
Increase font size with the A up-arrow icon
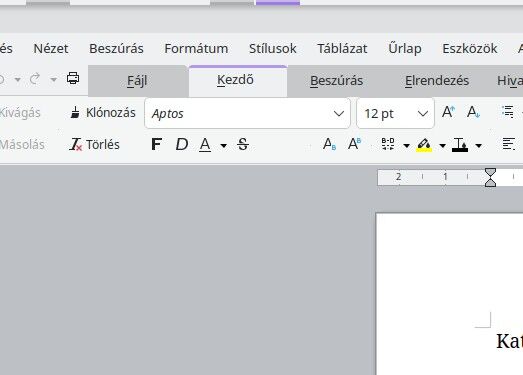(x=448, y=112)
